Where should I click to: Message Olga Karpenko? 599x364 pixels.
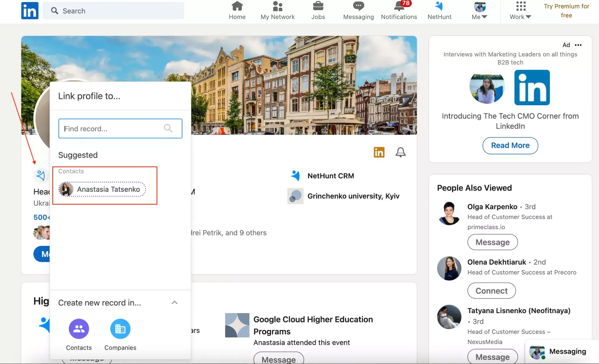pos(493,242)
